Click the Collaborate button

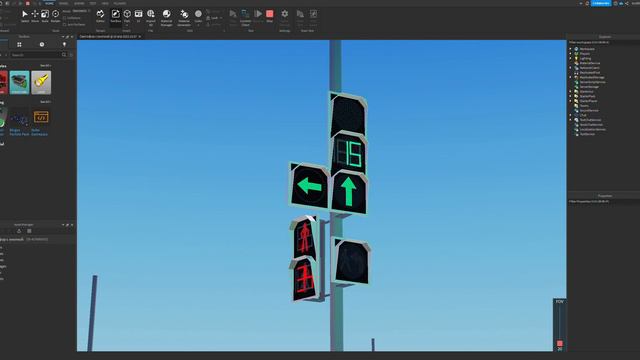(x=601, y=3)
